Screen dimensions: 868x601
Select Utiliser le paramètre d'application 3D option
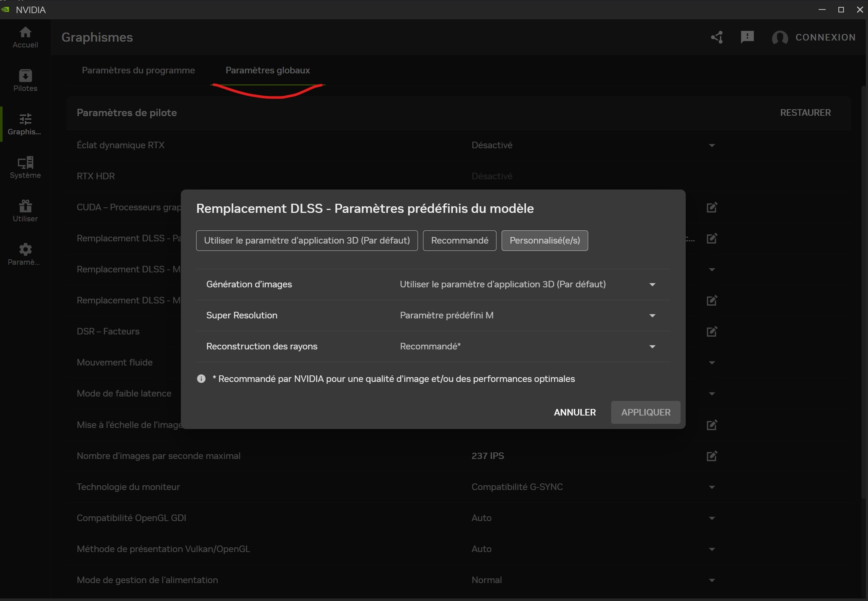[307, 240]
